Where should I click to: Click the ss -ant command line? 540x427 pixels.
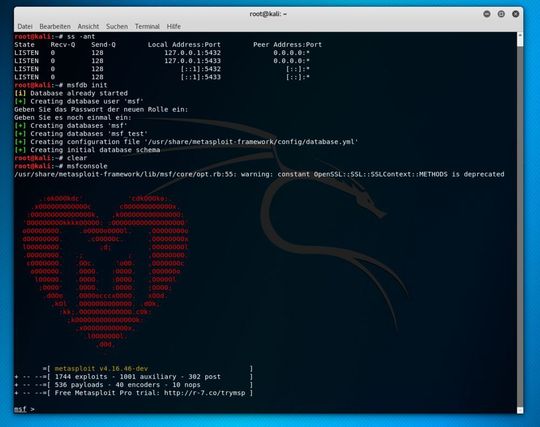click(55, 37)
